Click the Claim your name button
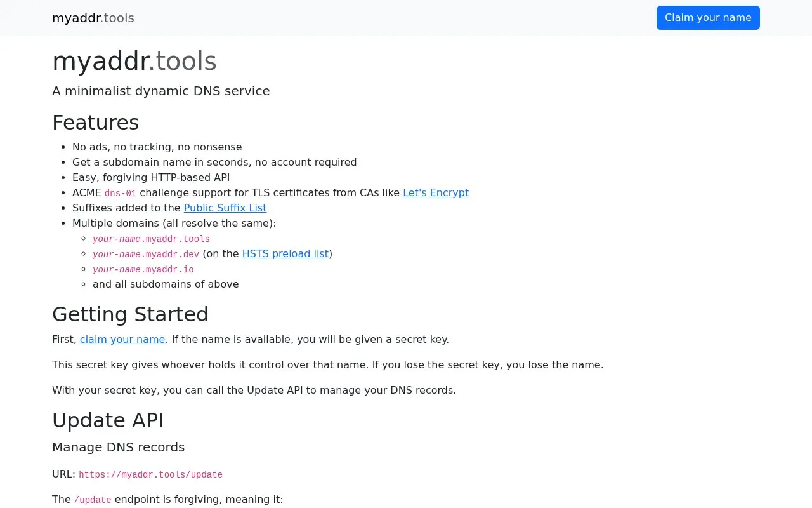The width and height of the screenshot is (812, 508). click(x=708, y=18)
